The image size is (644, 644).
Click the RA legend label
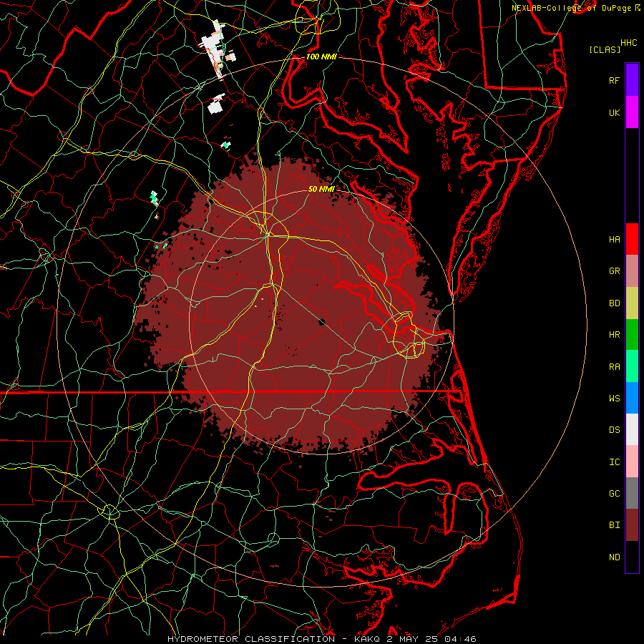pos(614,367)
